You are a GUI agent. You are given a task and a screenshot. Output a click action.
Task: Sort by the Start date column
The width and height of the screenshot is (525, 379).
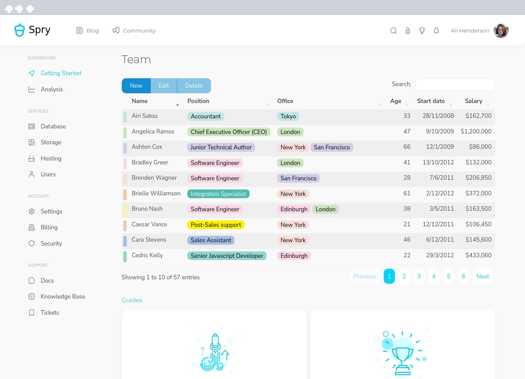click(435, 101)
